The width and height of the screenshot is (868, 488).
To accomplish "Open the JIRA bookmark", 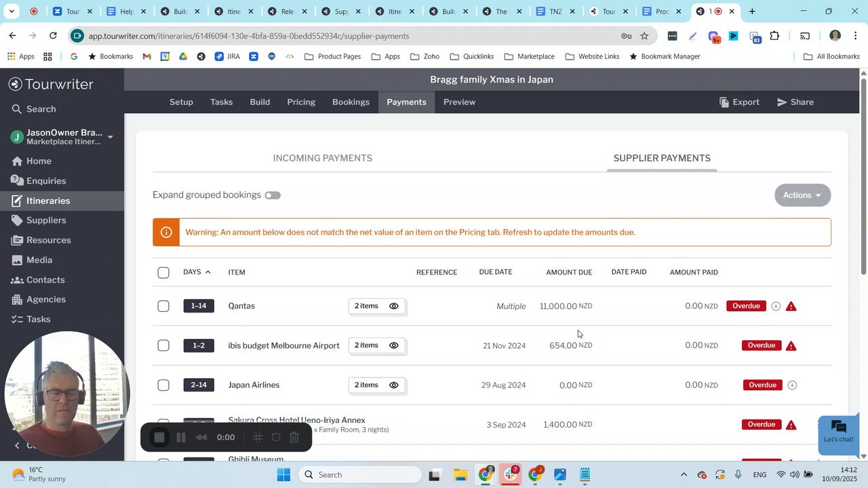I will [227, 56].
